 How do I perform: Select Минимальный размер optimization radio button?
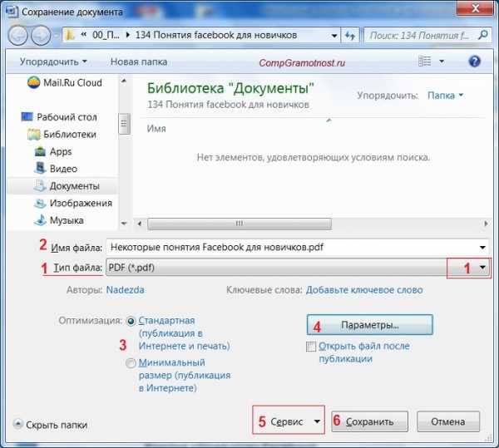click(131, 362)
